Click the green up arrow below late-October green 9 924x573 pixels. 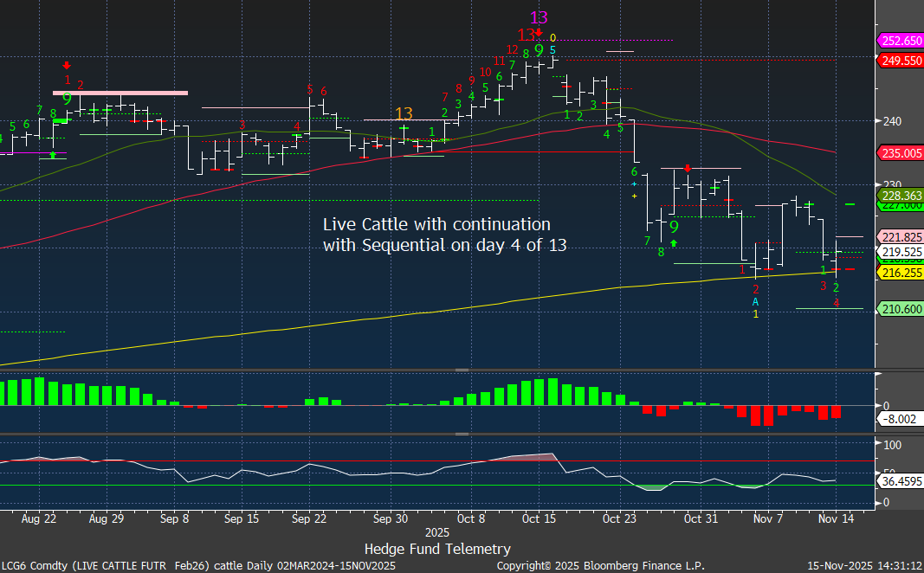tap(674, 243)
